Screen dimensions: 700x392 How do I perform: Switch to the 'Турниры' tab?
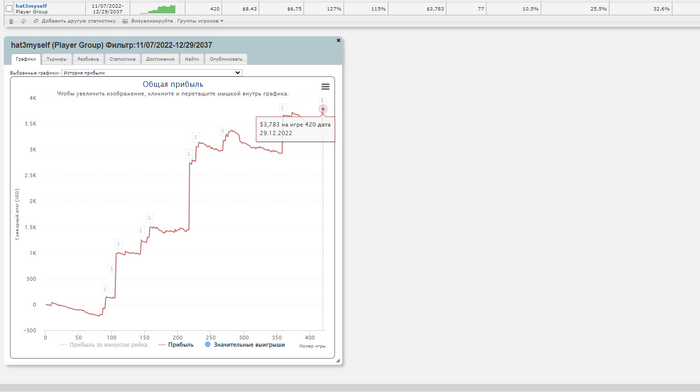[57, 59]
